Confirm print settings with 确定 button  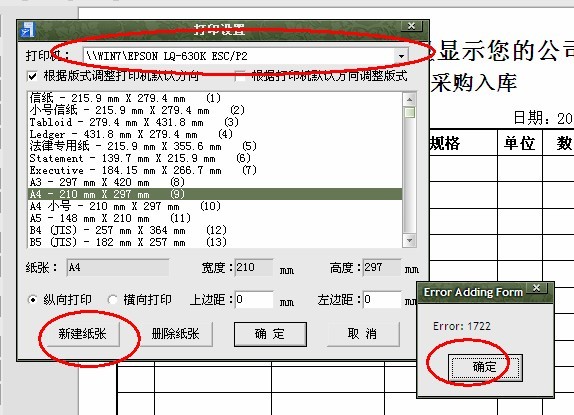click(270, 334)
